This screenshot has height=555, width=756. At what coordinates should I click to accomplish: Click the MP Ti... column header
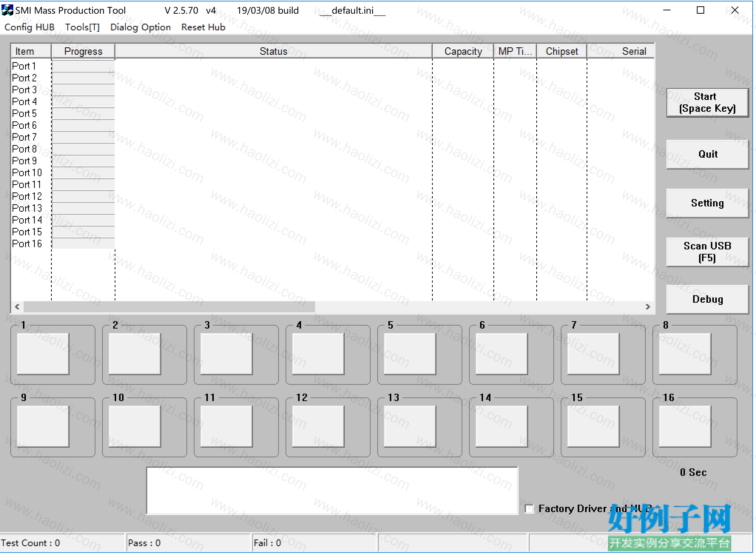coord(515,51)
